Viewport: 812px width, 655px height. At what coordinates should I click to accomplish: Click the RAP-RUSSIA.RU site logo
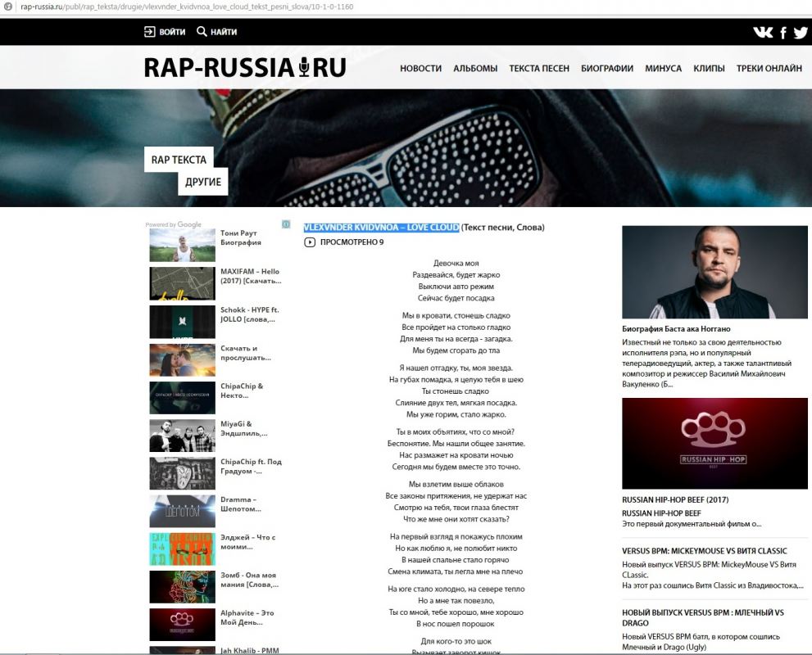pos(245,67)
